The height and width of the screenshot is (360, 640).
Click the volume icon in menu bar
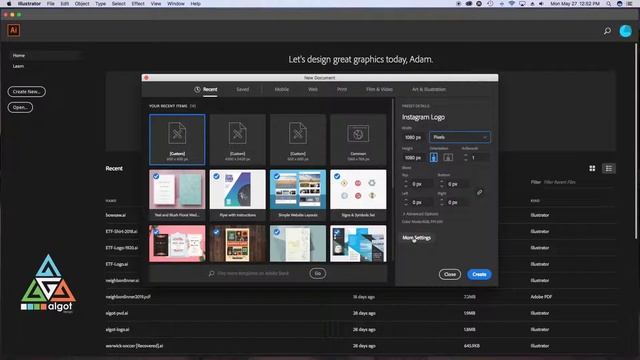pyautogui.click(x=541, y=4)
